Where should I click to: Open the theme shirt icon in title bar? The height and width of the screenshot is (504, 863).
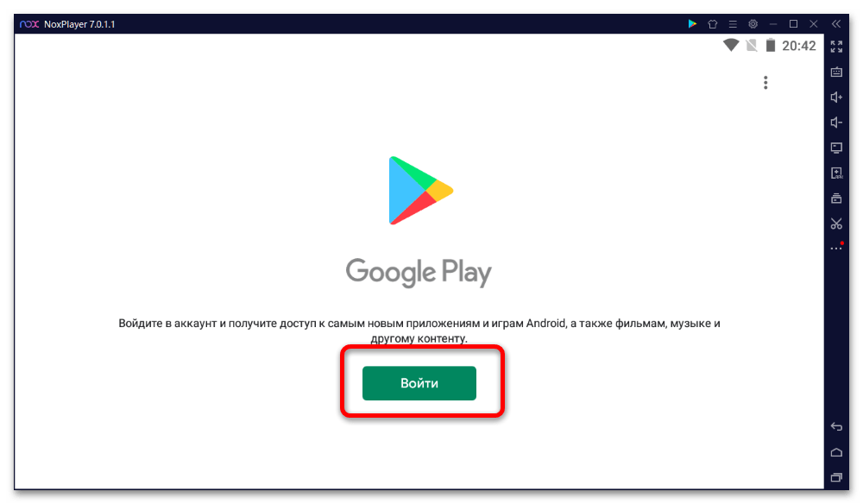pyautogui.click(x=712, y=23)
